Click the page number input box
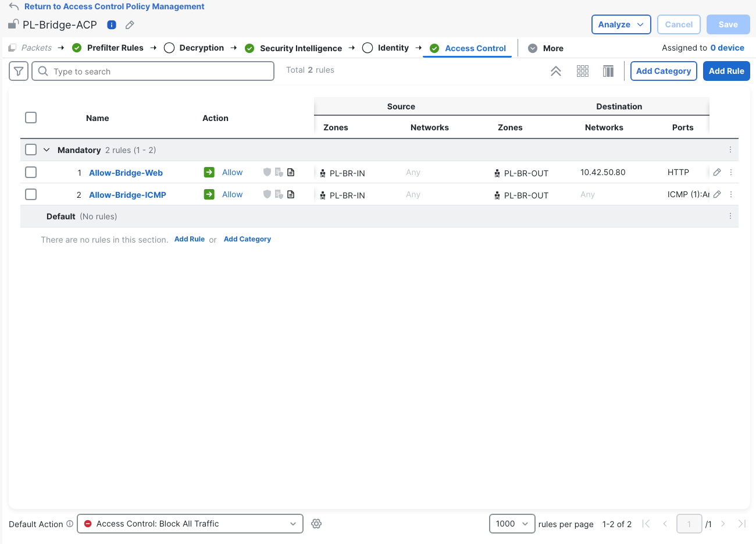 click(x=689, y=524)
